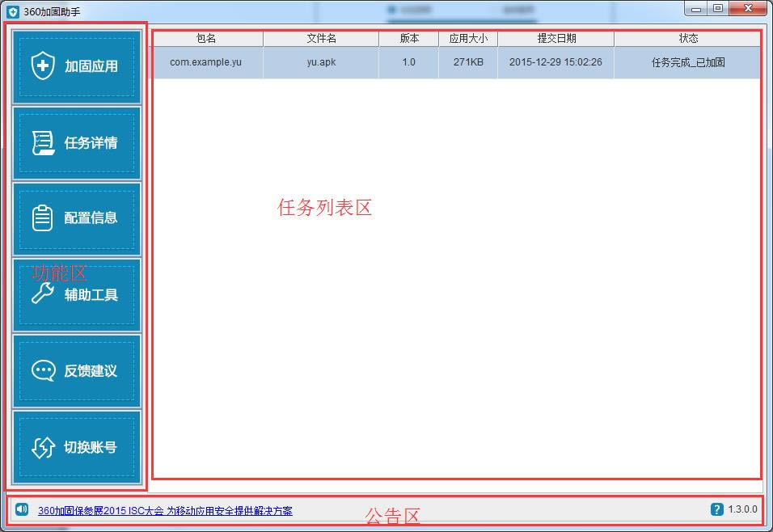Click the clipboard icon on 配置信息
Image resolution: width=773 pixels, height=532 pixels.
click(x=42, y=218)
